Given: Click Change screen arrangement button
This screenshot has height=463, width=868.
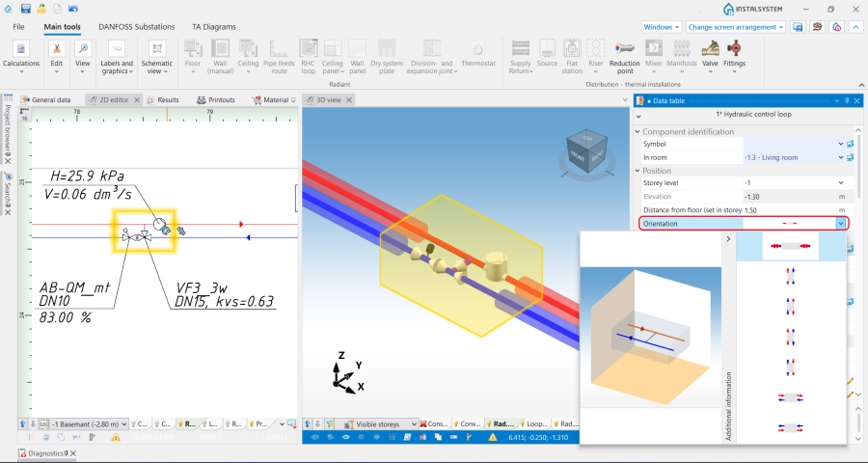Looking at the screenshot, I should (736, 27).
